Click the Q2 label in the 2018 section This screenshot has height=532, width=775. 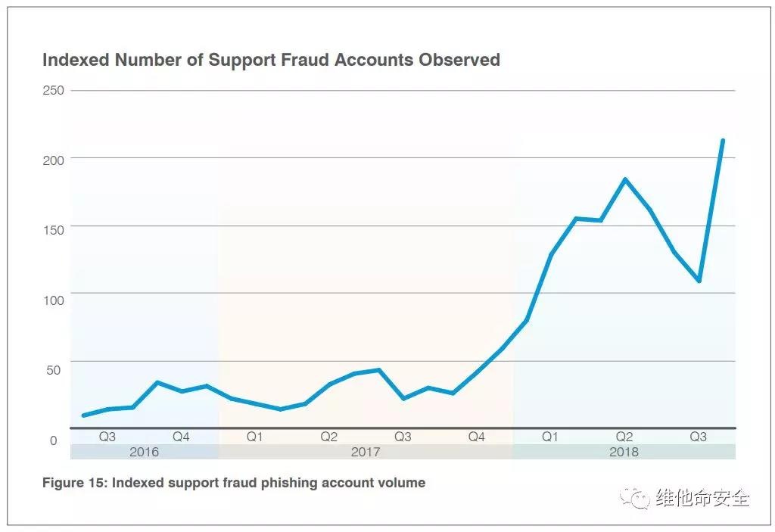point(624,437)
